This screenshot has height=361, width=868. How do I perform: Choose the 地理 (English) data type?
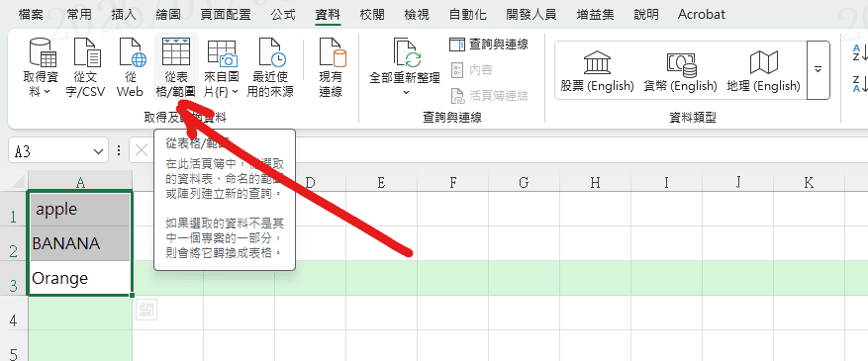(x=763, y=71)
